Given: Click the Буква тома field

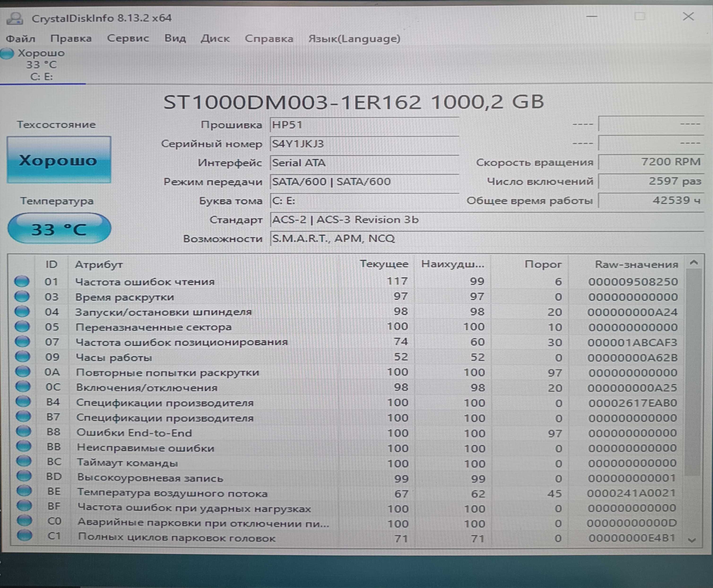Looking at the screenshot, I should (364, 201).
